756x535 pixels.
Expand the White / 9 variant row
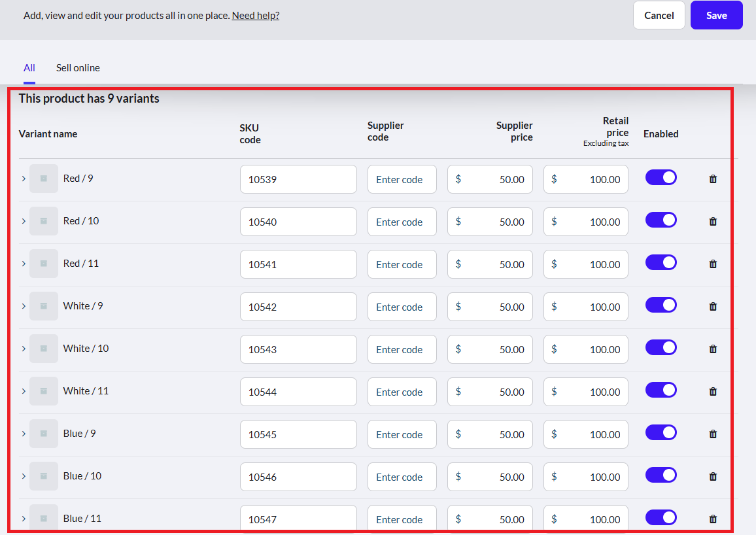click(24, 305)
